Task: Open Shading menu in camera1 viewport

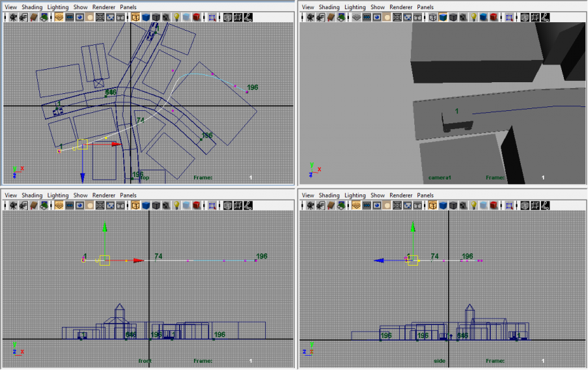Action: click(x=329, y=7)
